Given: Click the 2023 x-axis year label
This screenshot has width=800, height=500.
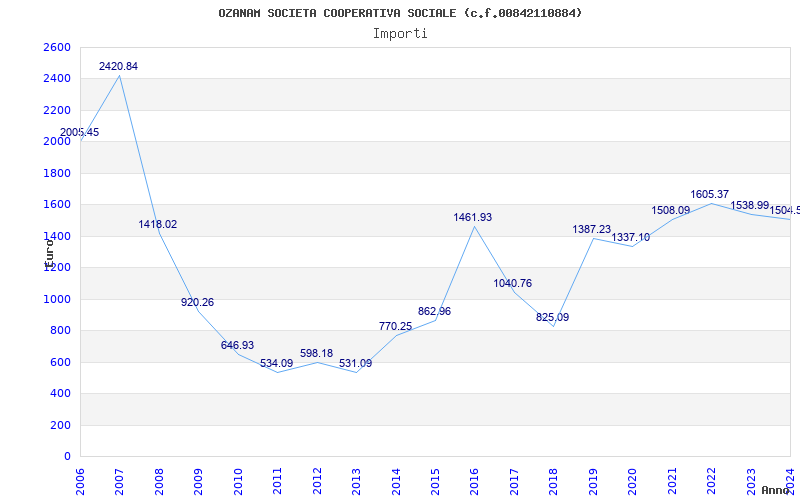Looking at the screenshot, I should pyautogui.click(x=751, y=482).
